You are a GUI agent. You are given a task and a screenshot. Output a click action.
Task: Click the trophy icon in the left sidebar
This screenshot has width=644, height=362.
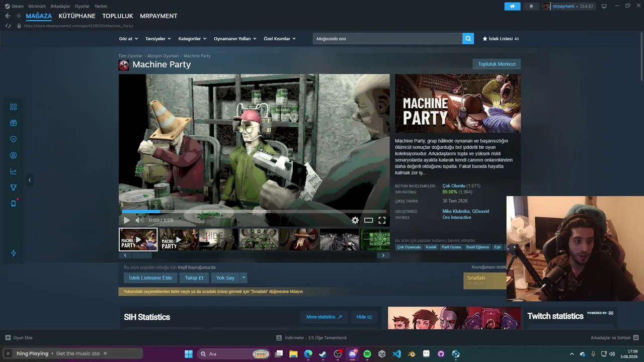click(x=14, y=188)
